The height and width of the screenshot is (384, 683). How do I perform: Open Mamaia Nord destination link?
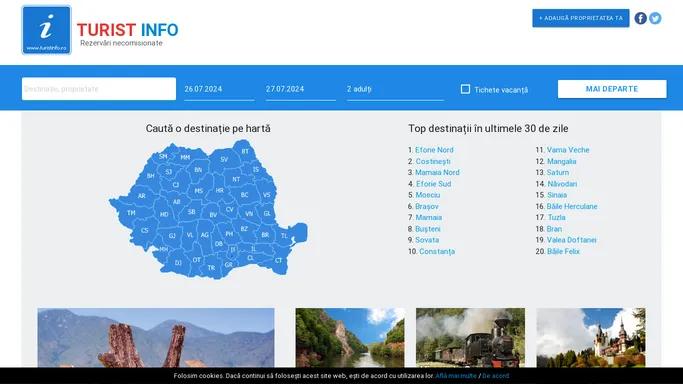pos(437,172)
